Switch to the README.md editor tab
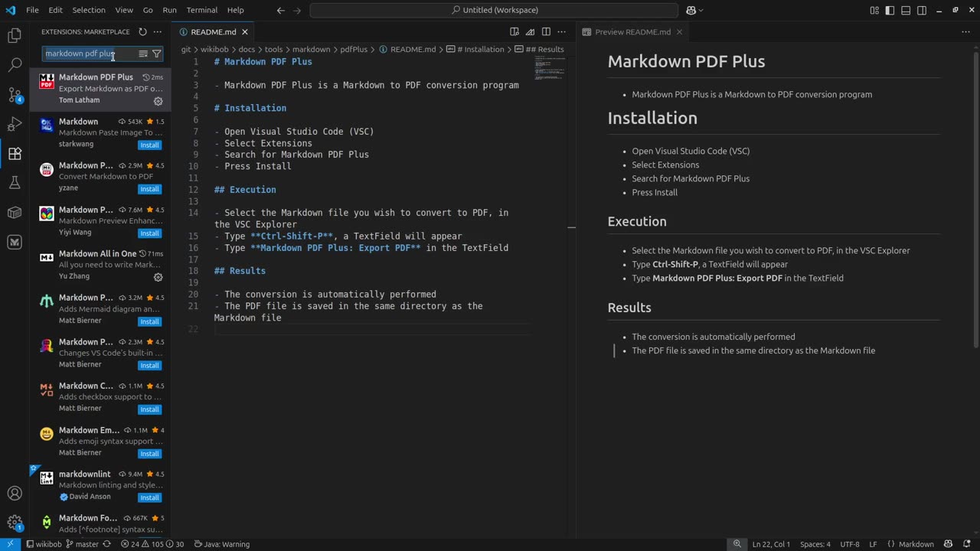The height and width of the screenshot is (551, 980). tap(214, 32)
